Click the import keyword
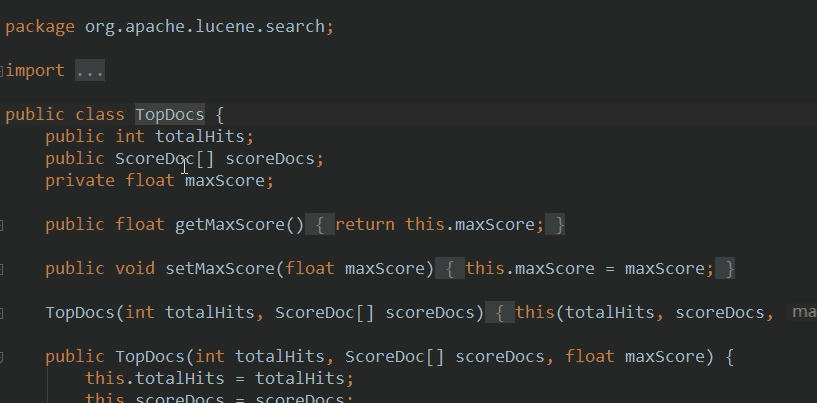Viewport: 817px width, 403px height. (35, 70)
